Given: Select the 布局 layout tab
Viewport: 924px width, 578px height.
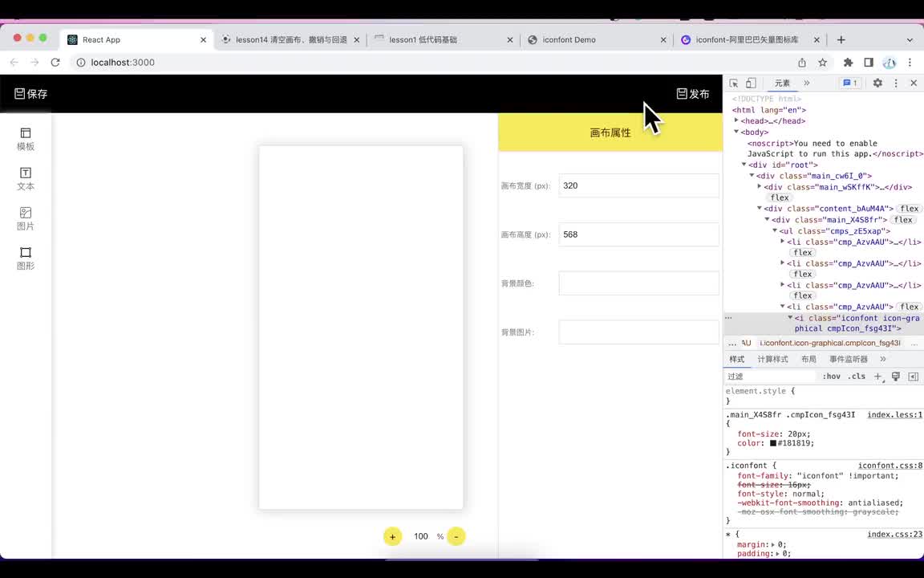Looking at the screenshot, I should tap(808, 359).
